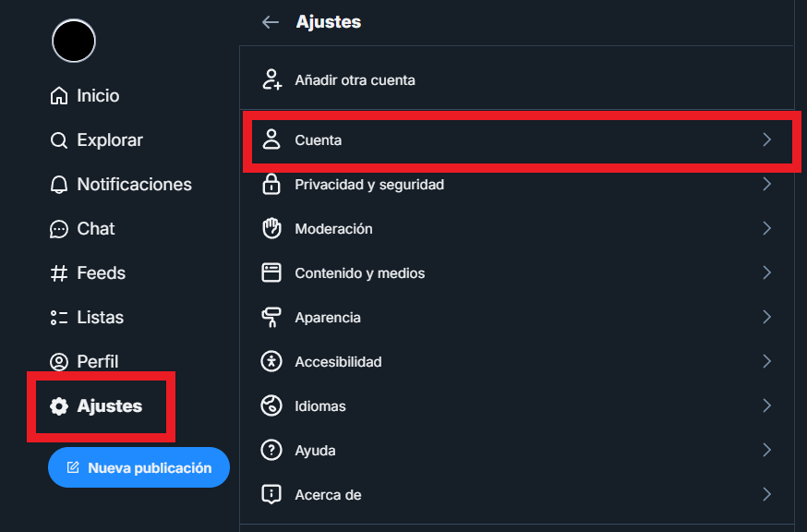The image size is (807, 532).
Task: Open Contenido y medios settings
Action: pyautogui.click(x=516, y=272)
